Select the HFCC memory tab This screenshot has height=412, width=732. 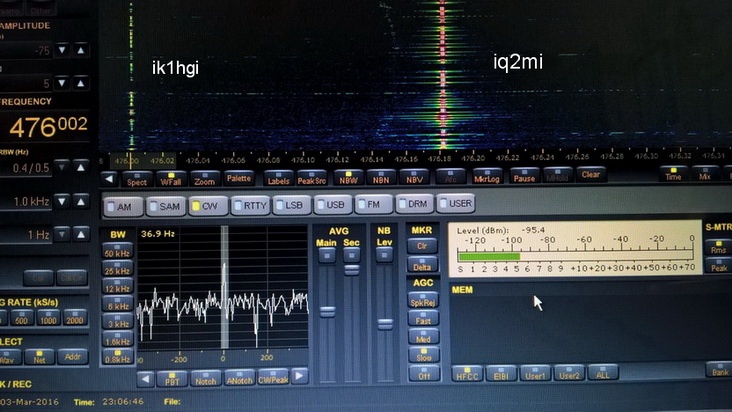tap(467, 374)
